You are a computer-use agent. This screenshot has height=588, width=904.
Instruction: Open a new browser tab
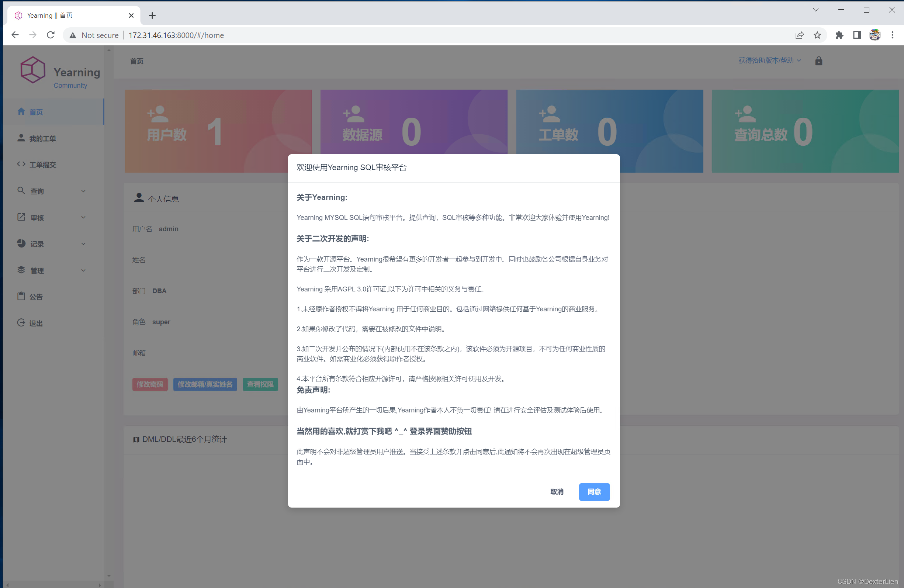click(152, 15)
